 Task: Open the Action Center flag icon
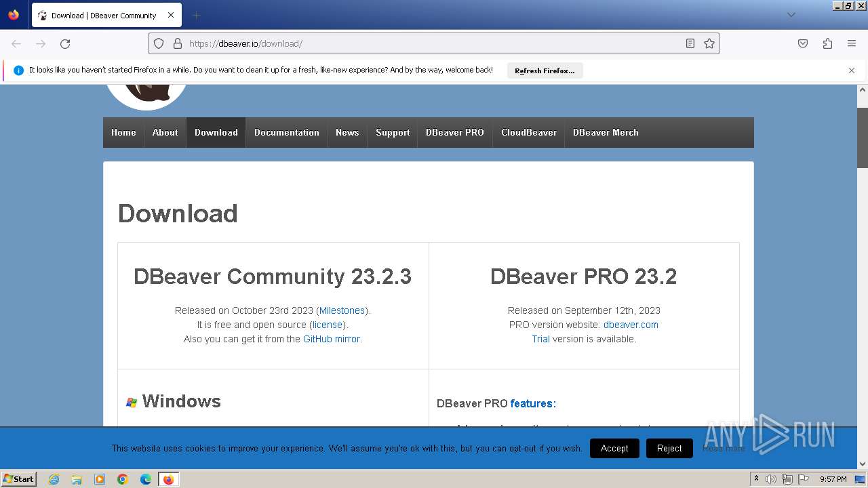click(x=804, y=479)
